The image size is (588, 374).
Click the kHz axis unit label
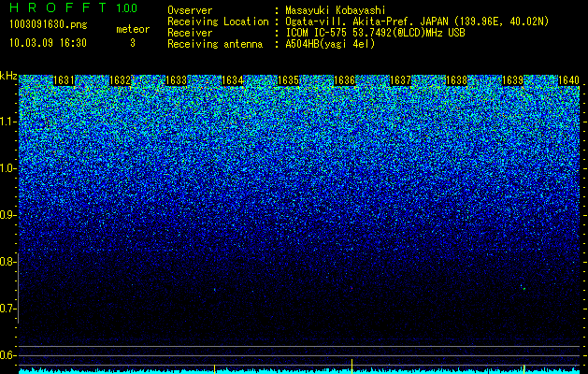click(x=8, y=76)
